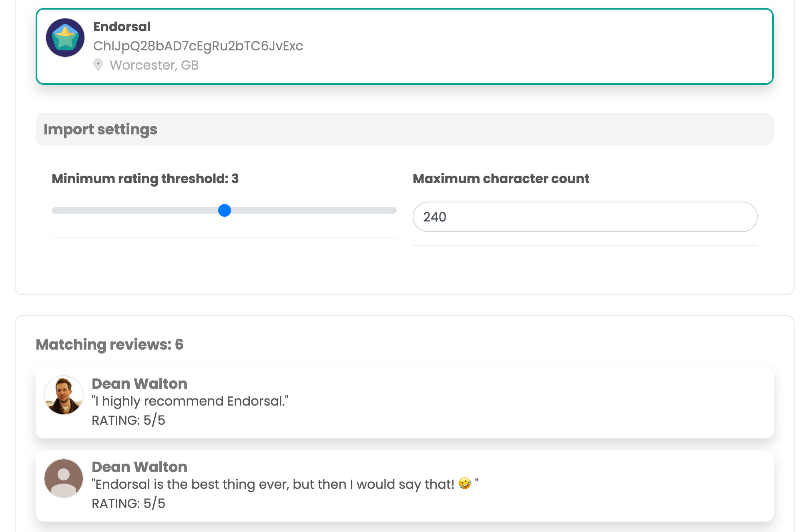Click the Maximum character count label
This screenshot has height=532, width=811.
pyautogui.click(x=501, y=179)
